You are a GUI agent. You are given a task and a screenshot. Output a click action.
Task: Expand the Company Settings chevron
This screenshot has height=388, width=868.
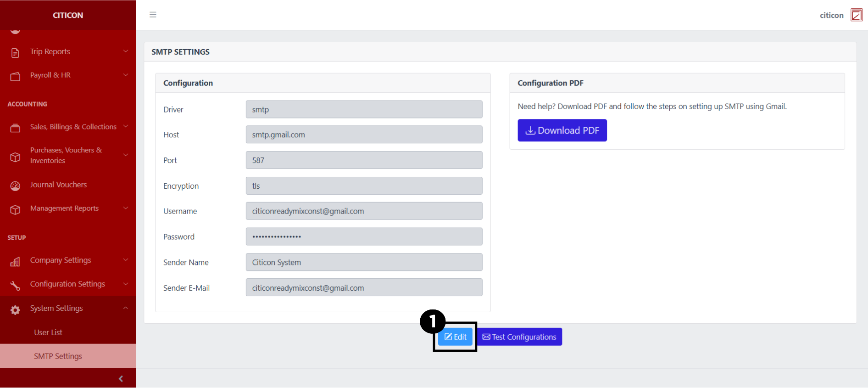click(x=125, y=260)
